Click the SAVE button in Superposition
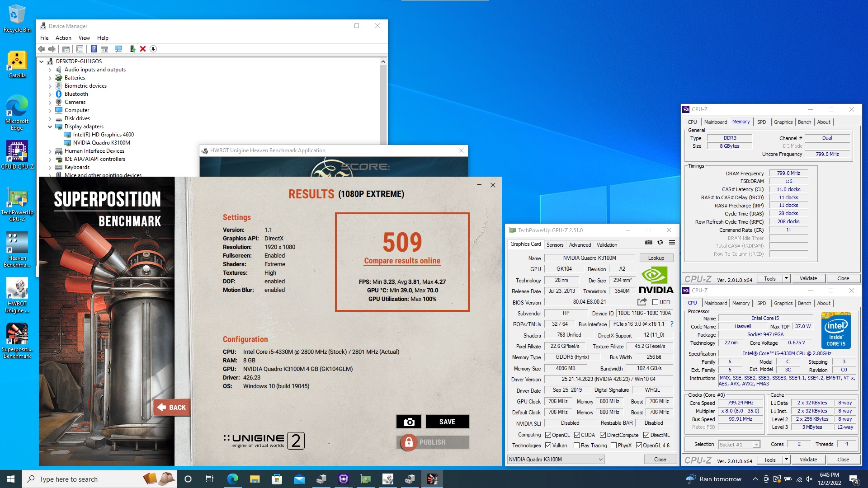This screenshot has width=868, height=488. 447,422
